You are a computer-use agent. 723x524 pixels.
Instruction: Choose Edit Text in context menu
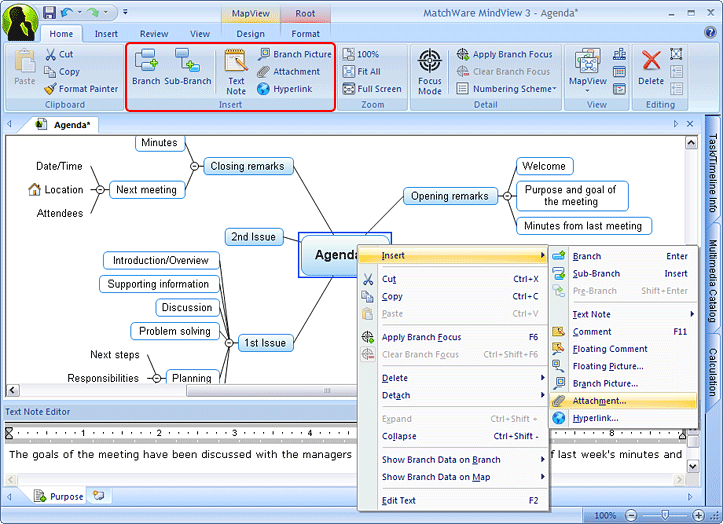[x=453, y=500]
